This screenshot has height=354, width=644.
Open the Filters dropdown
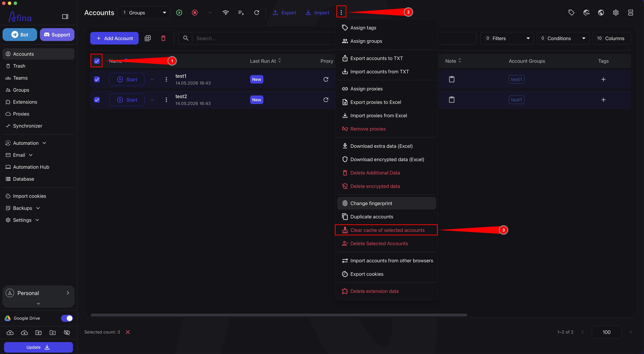(507, 38)
